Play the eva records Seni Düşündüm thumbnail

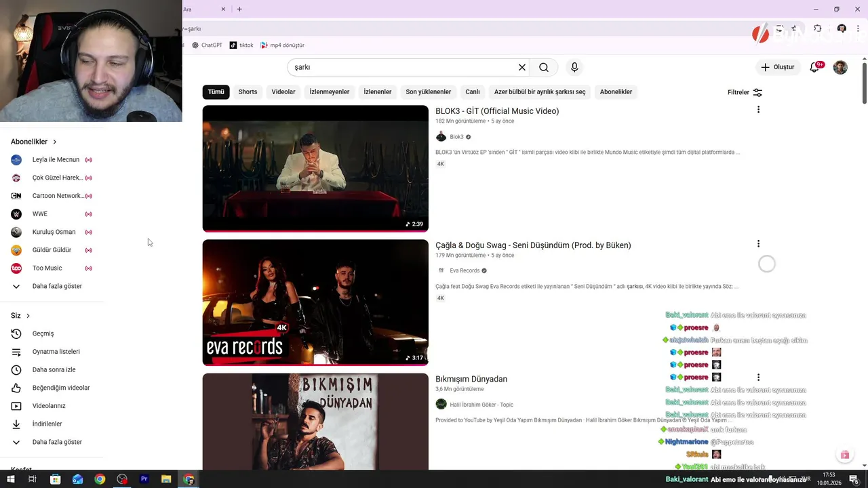(315, 302)
